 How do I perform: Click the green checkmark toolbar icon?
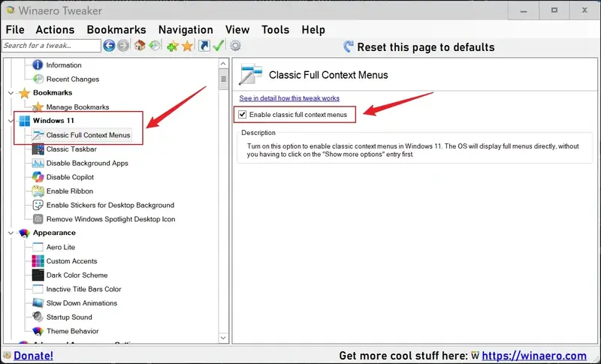click(x=219, y=46)
